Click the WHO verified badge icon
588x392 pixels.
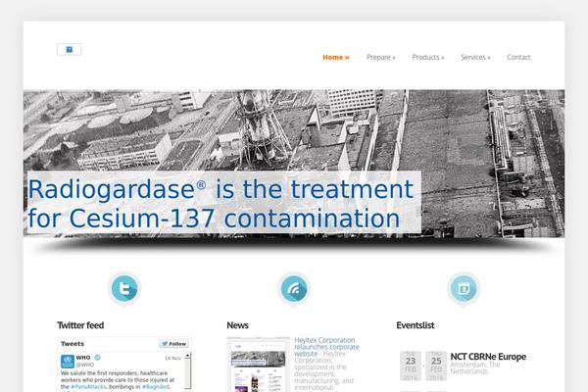click(x=97, y=358)
